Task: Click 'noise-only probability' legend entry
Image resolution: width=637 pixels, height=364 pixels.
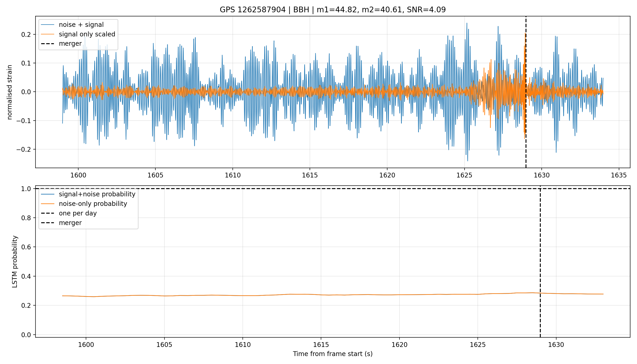Action: [93, 204]
